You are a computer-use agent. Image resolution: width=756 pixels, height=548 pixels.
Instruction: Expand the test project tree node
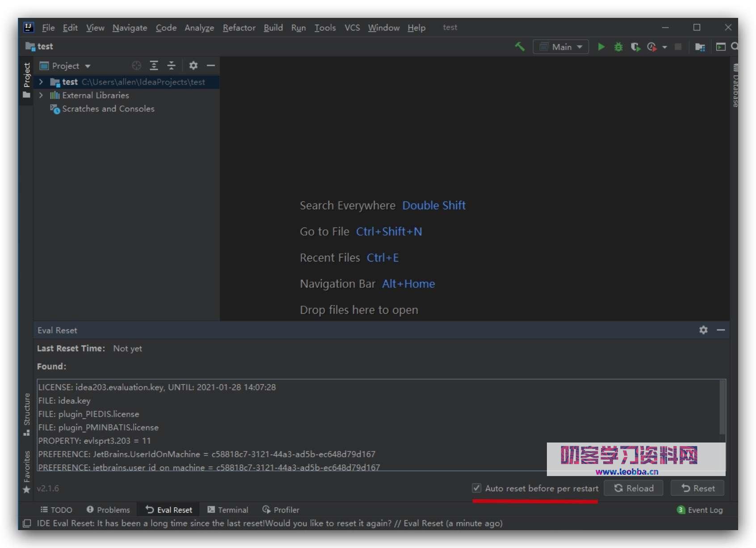41,82
